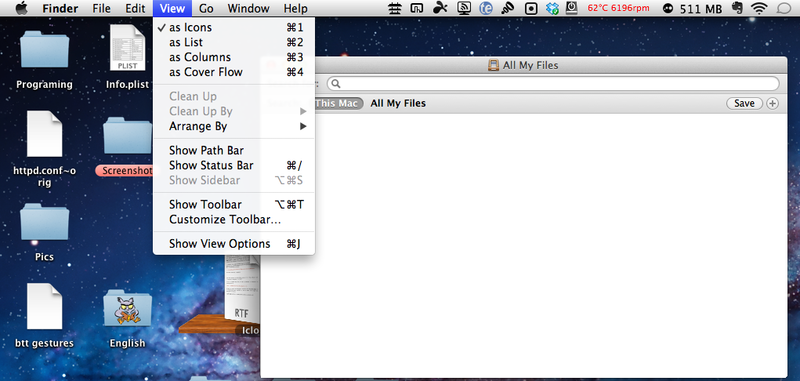Select the Info.plist file icon

pos(128,48)
